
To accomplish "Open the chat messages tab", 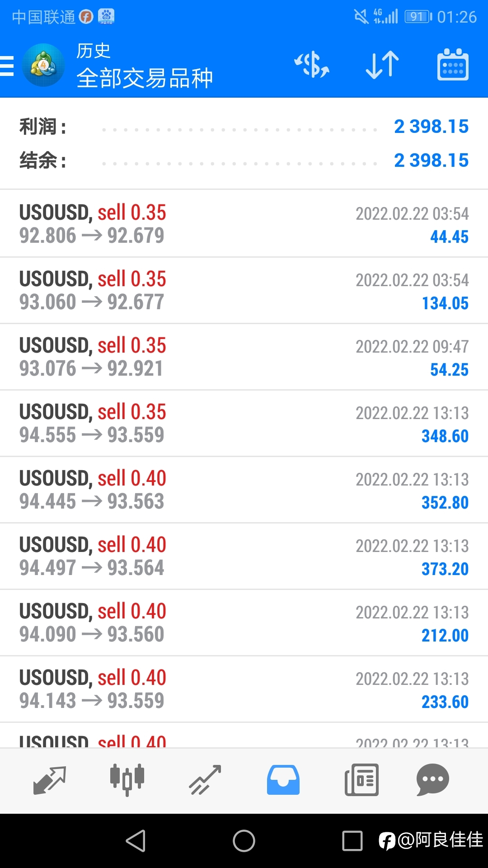I will 433,780.
